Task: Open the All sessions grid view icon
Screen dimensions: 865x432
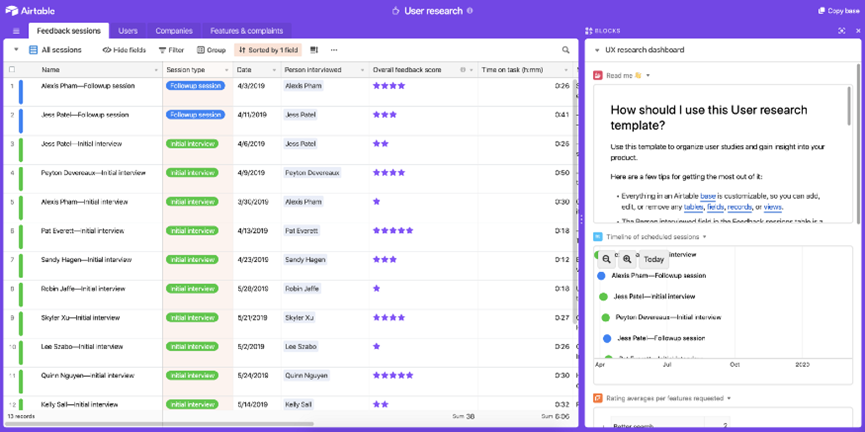Action: (x=33, y=50)
